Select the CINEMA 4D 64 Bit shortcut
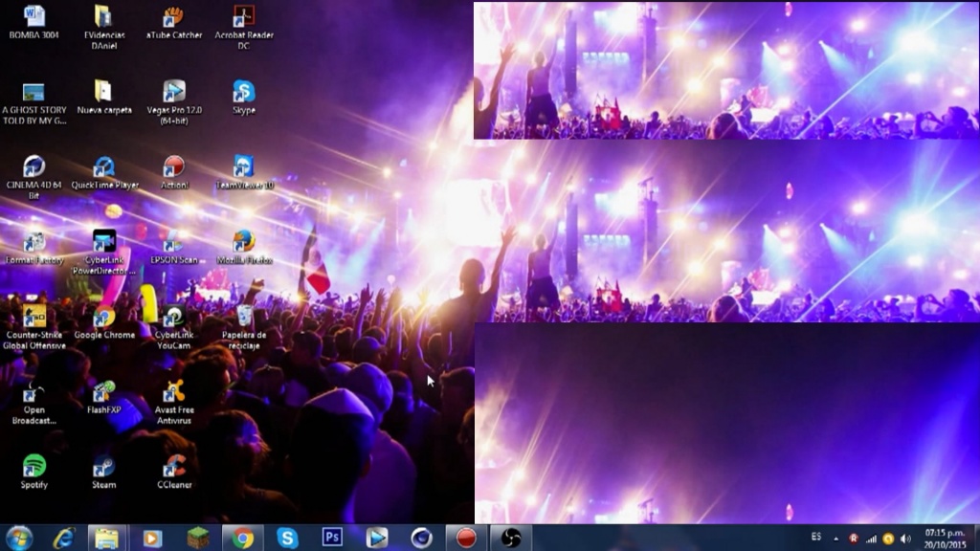This screenshot has width=980, height=551. point(33,167)
